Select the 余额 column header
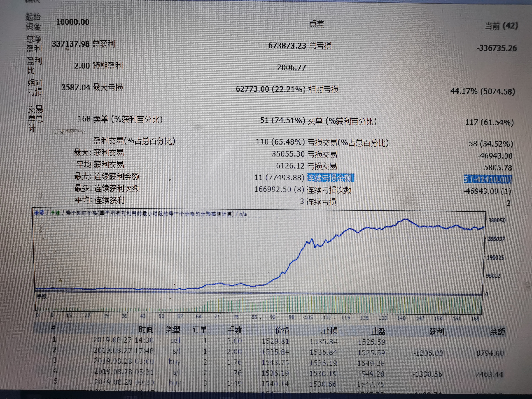The image size is (532, 399). tap(498, 332)
